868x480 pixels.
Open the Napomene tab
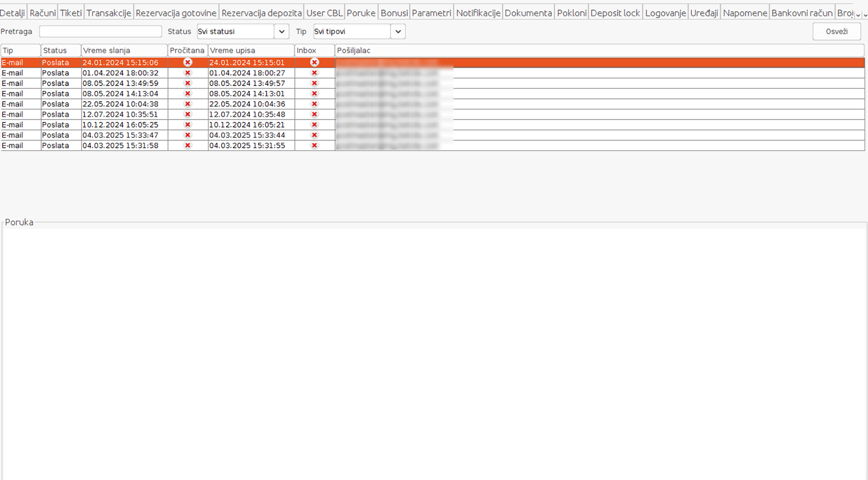click(x=745, y=13)
